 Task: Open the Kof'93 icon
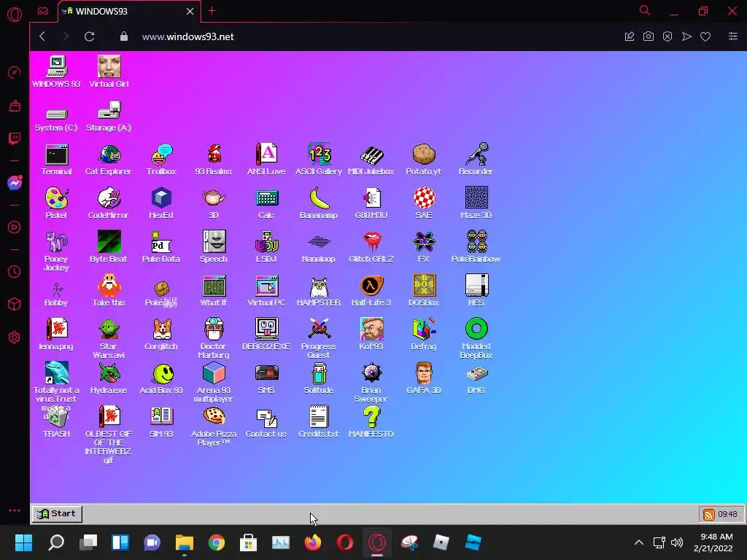(x=371, y=335)
